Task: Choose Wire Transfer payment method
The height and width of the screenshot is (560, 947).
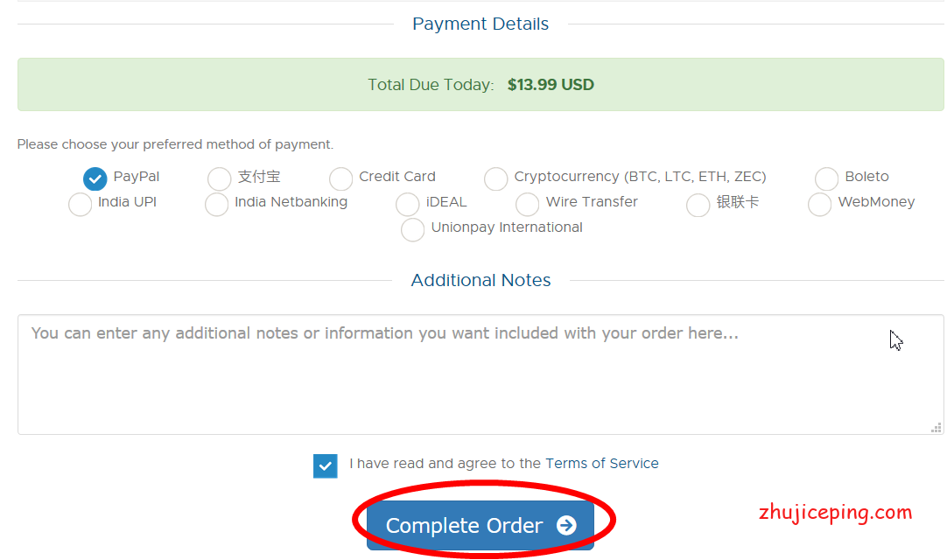Action: coord(528,204)
